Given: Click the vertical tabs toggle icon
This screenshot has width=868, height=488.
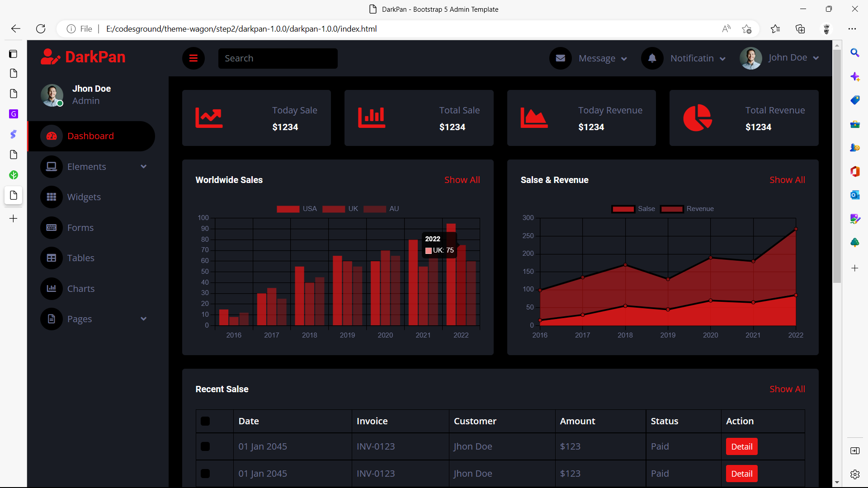Looking at the screenshot, I should point(14,54).
